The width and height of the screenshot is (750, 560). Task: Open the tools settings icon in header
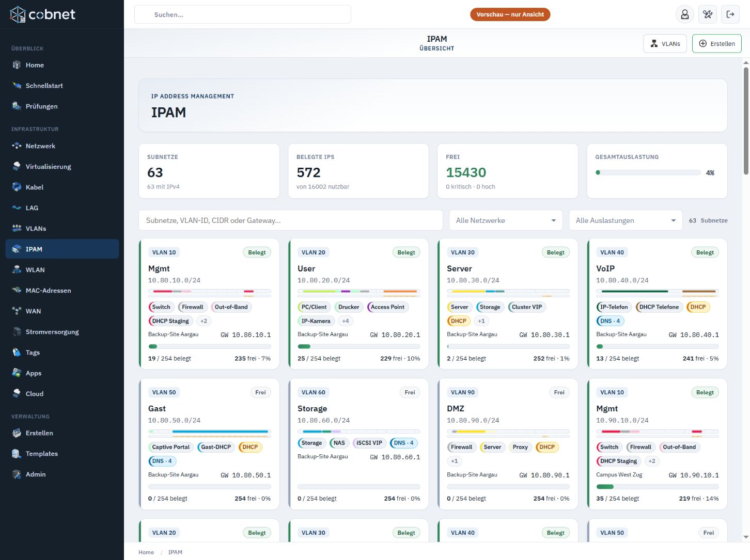tap(708, 14)
